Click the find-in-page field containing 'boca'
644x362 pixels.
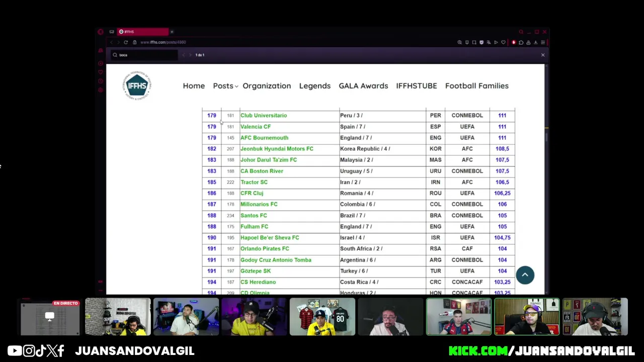[x=144, y=55]
